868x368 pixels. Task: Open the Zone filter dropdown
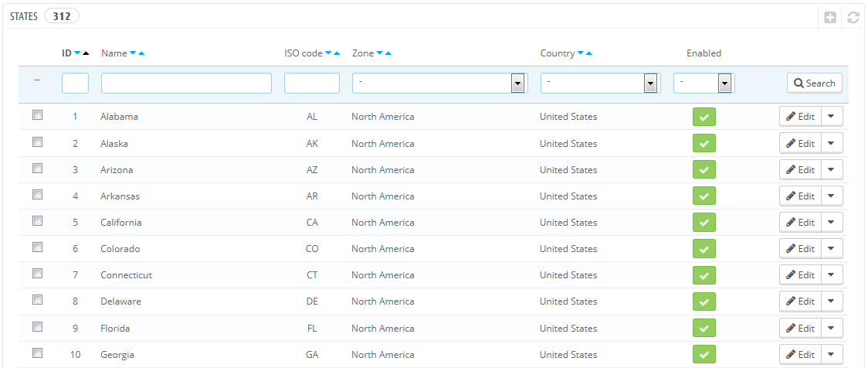click(x=439, y=83)
